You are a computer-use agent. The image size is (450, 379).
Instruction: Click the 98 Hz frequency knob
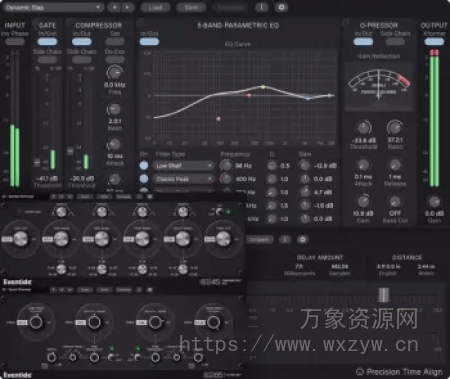point(226,165)
